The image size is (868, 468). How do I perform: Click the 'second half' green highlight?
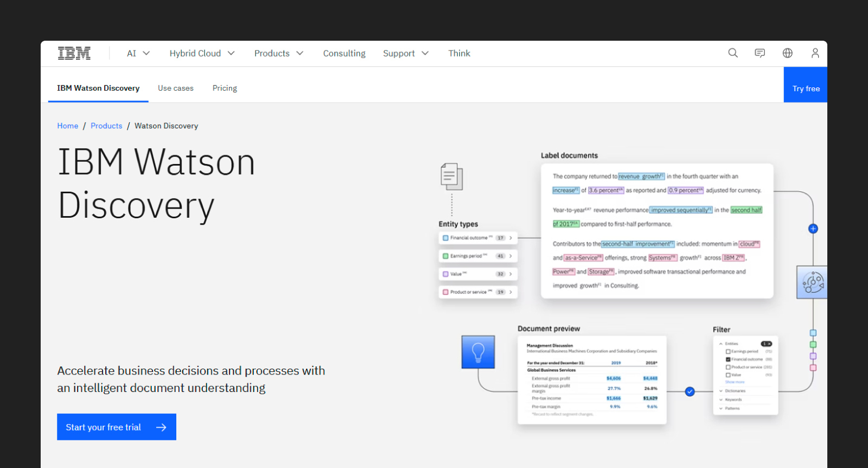(x=746, y=210)
